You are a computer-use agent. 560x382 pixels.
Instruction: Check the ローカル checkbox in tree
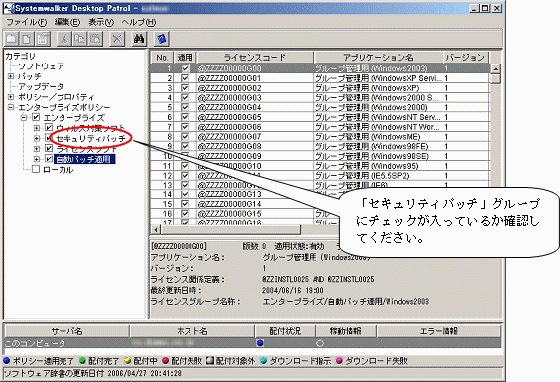[36, 169]
